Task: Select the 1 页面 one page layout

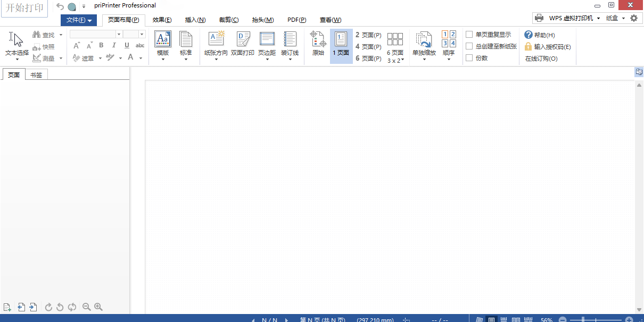Action: click(341, 46)
